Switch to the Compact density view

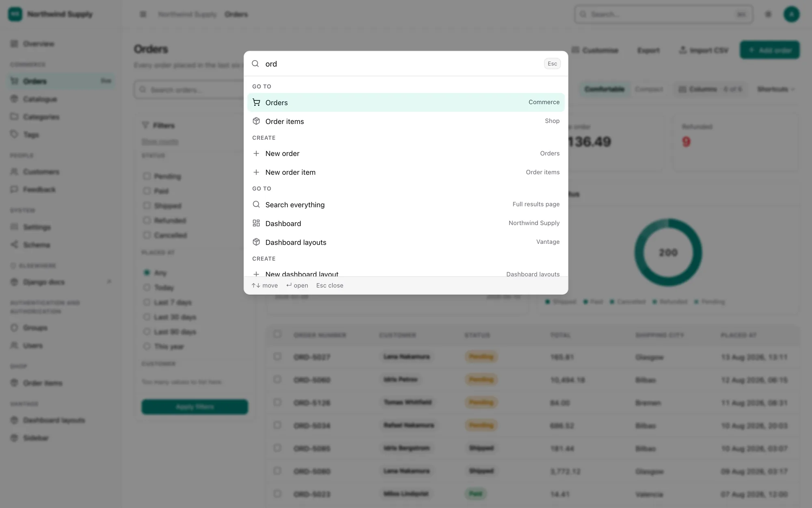click(x=649, y=89)
